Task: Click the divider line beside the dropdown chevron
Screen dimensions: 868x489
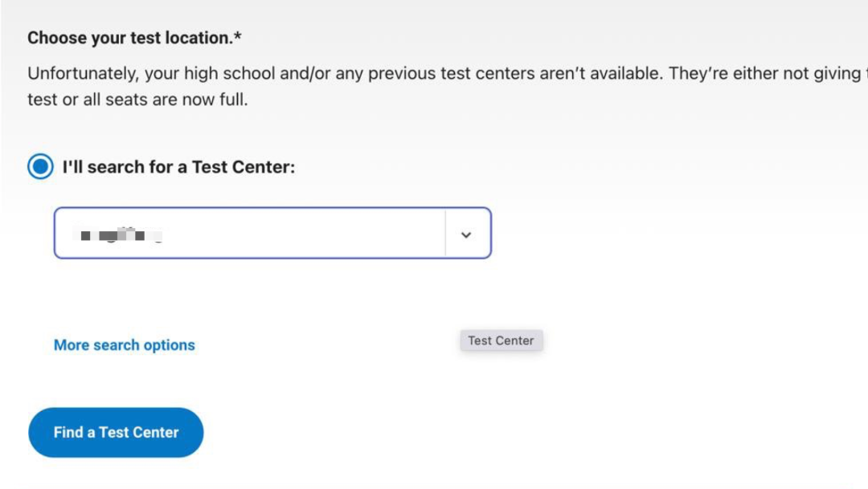Action: click(x=445, y=233)
